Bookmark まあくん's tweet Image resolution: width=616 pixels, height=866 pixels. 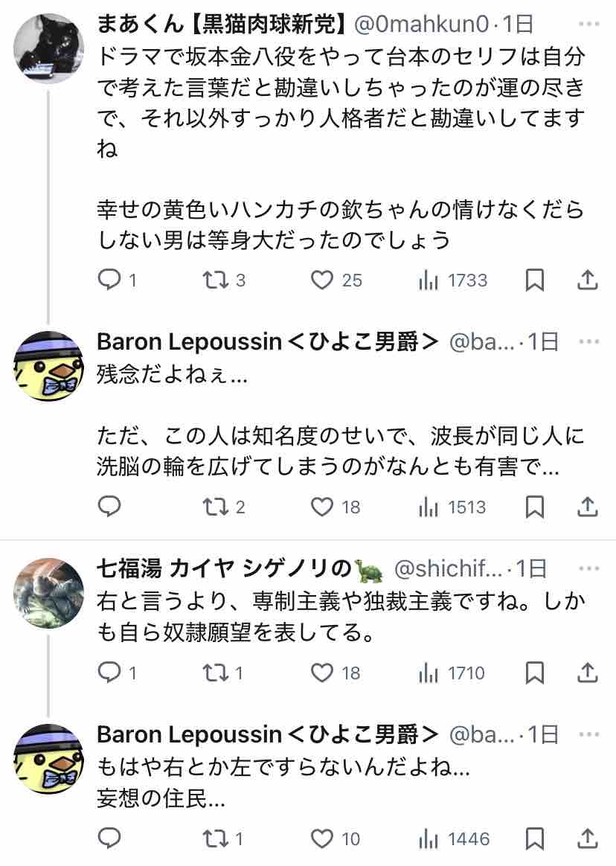tap(535, 280)
